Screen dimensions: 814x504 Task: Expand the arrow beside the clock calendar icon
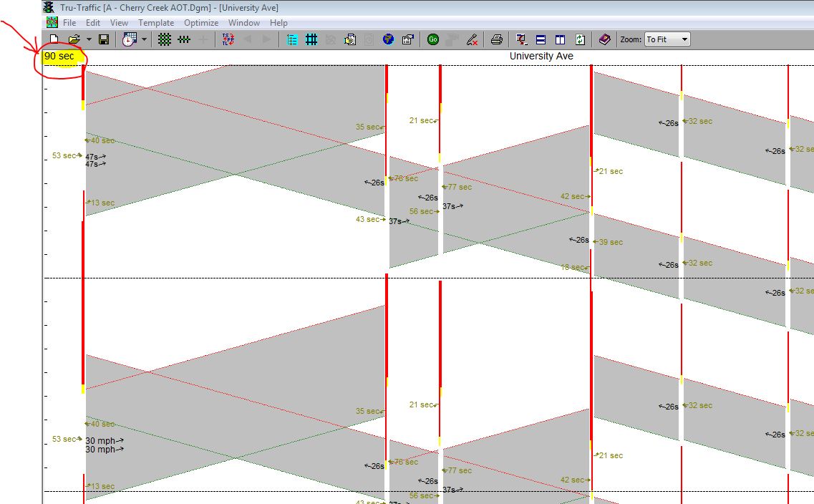point(144,39)
